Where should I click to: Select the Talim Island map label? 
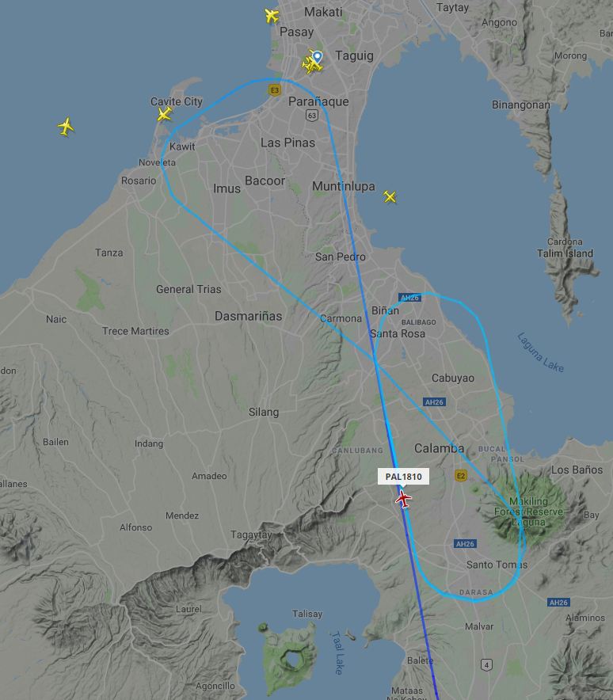(565, 253)
